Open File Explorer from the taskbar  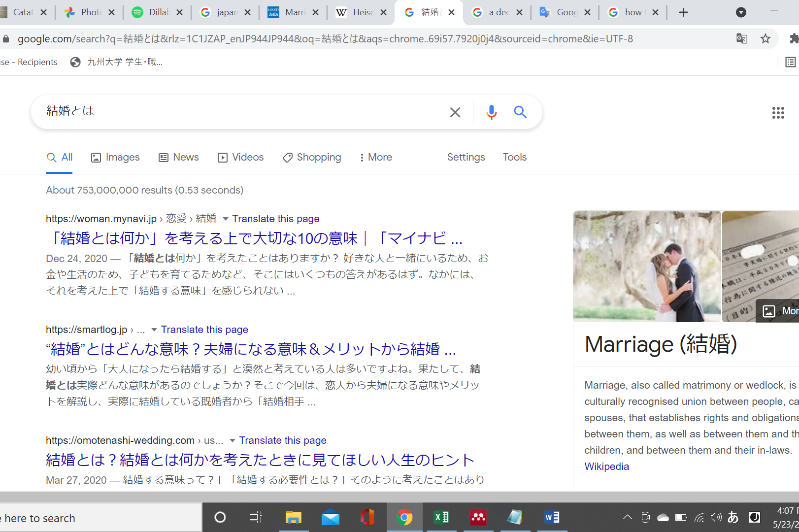click(x=293, y=517)
